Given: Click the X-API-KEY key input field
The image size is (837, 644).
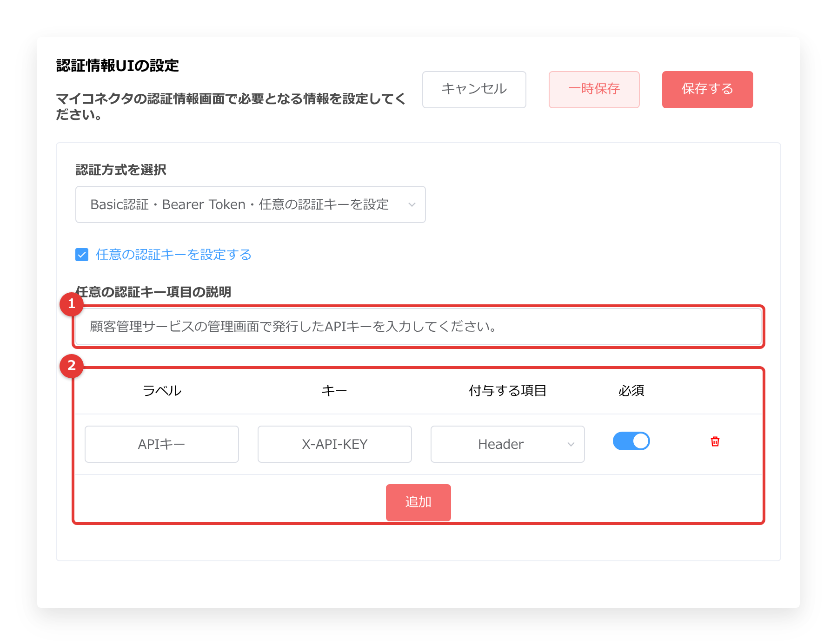Looking at the screenshot, I should tap(335, 444).
